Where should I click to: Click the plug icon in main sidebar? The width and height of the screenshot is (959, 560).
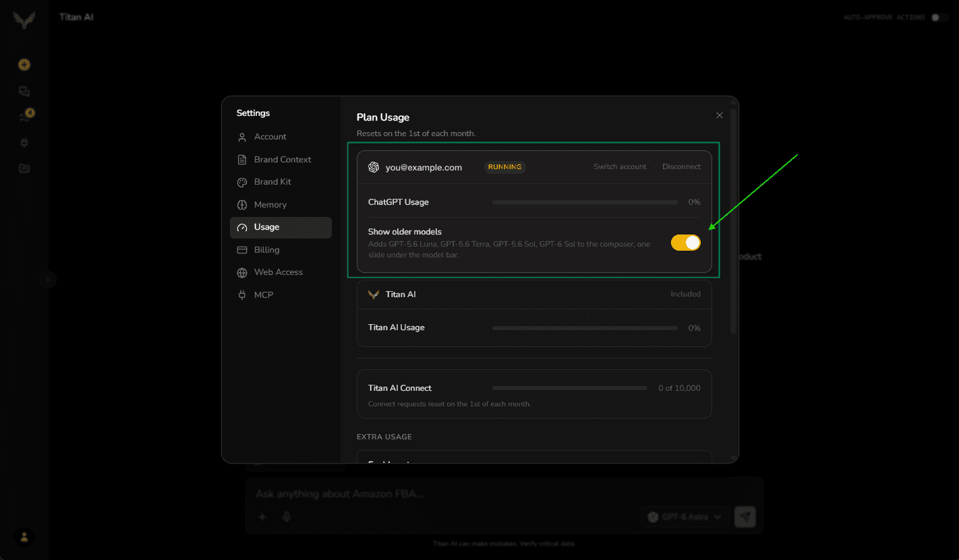[x=24, y=143]
